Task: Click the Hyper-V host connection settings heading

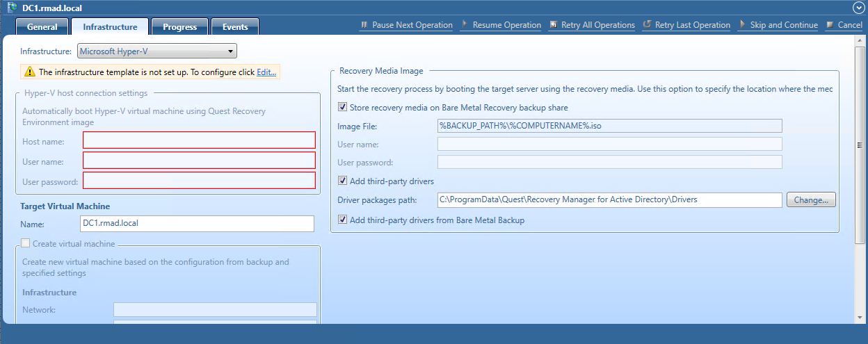Action: (x=86, y=93)
